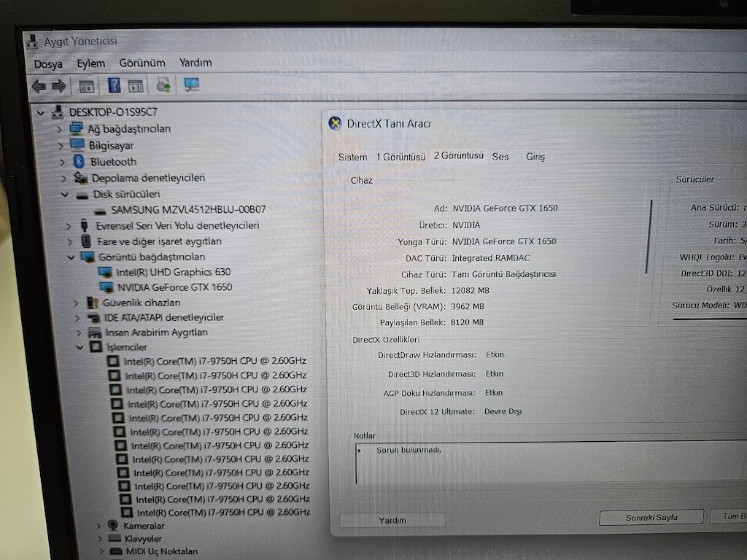Click the Aygıt Yöneticisi title bar icon
Viewport: 747px width, 560px height.
(32, 42)
